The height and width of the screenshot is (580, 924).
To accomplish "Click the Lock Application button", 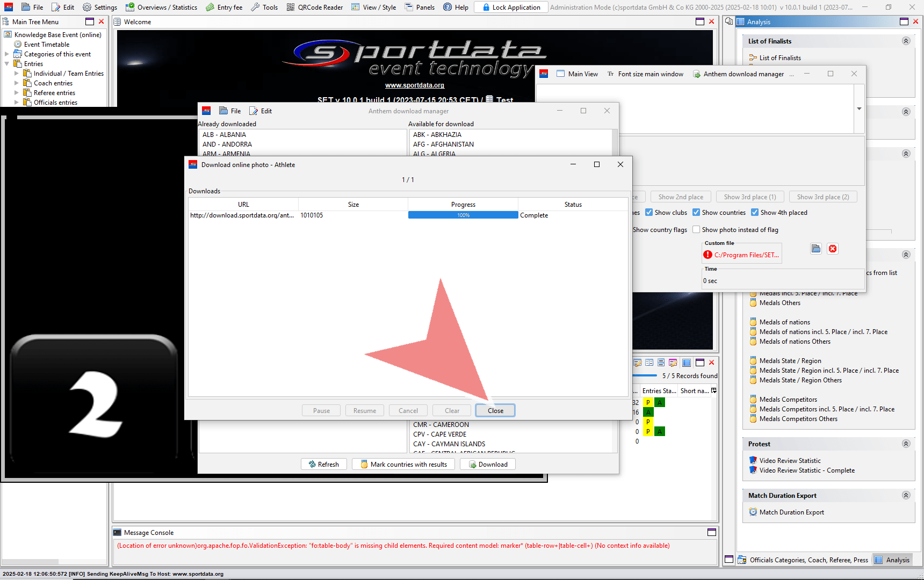I will 511,7.
